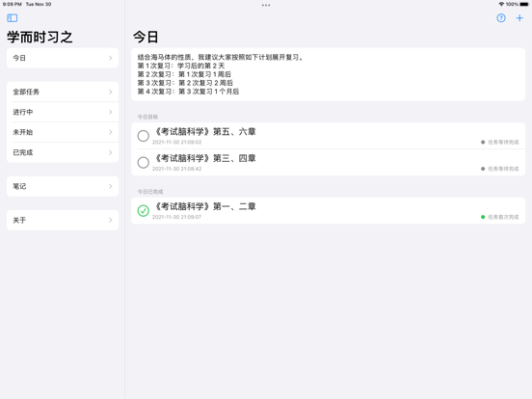This screenshot has height=399, width=532.
Task: Show the 未开始 tasks
Action: pyautogui.click(x=63, y=132)
